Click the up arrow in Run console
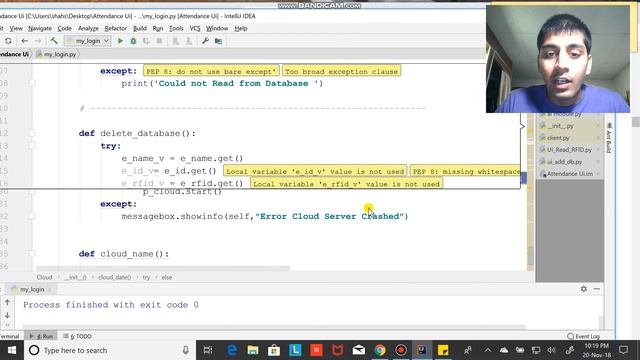Viewport: 640px width, 360px height. 7,302
